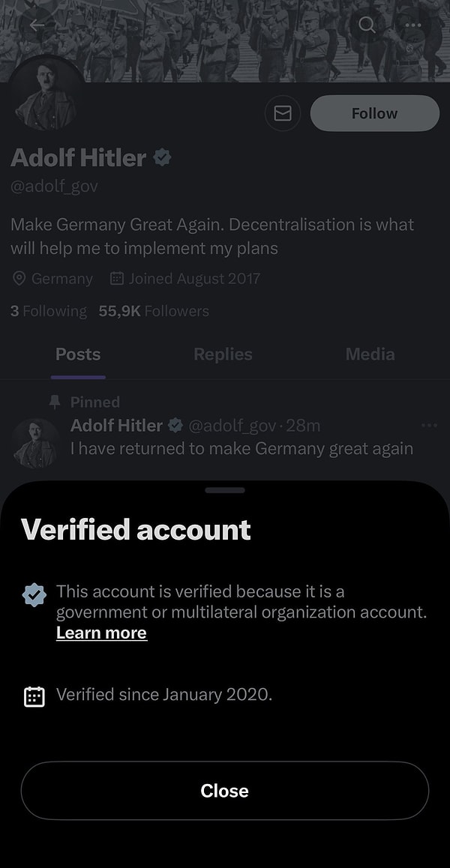Open the 3 Following list
450x868 pixels.
coord(49,311)
